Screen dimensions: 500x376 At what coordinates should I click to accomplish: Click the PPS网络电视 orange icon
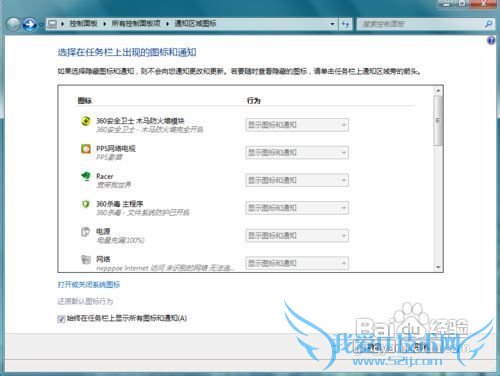point(86,149)
